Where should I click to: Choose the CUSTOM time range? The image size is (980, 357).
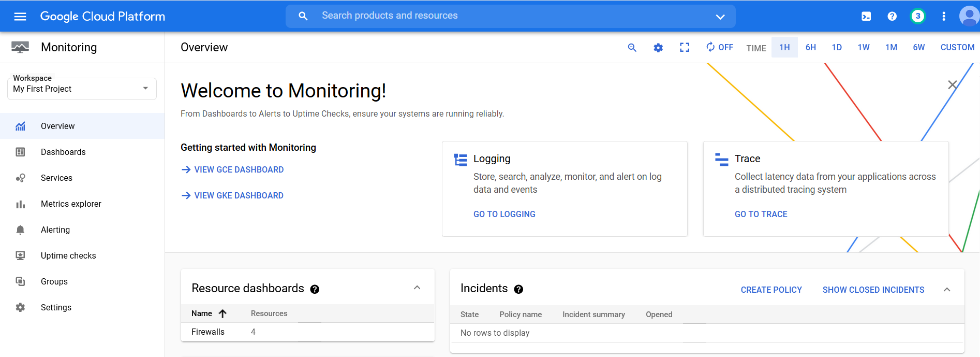[957, 47]
